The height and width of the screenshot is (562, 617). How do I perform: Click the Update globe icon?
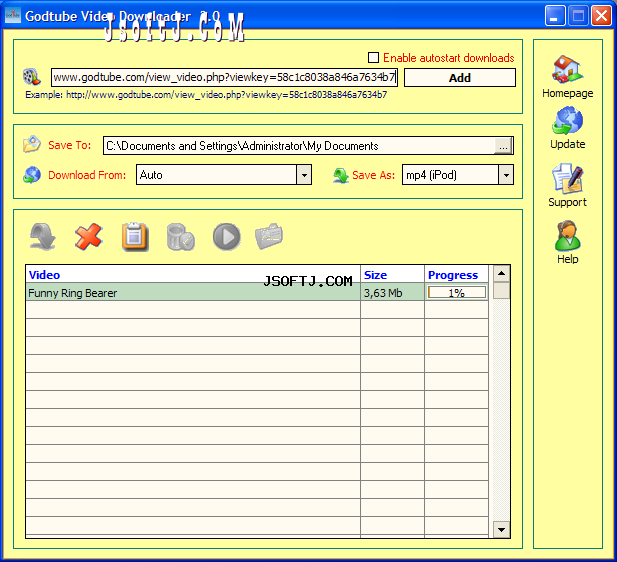tap(567, 121)
